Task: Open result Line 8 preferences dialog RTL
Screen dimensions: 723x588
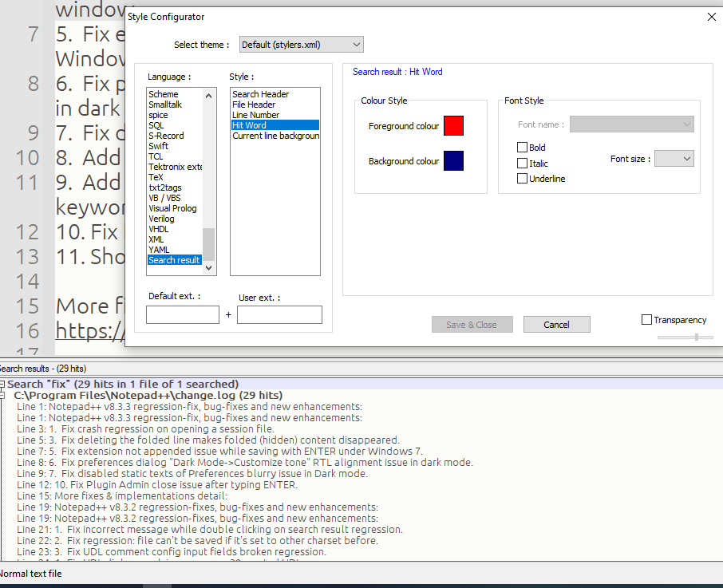Action: 245,462
